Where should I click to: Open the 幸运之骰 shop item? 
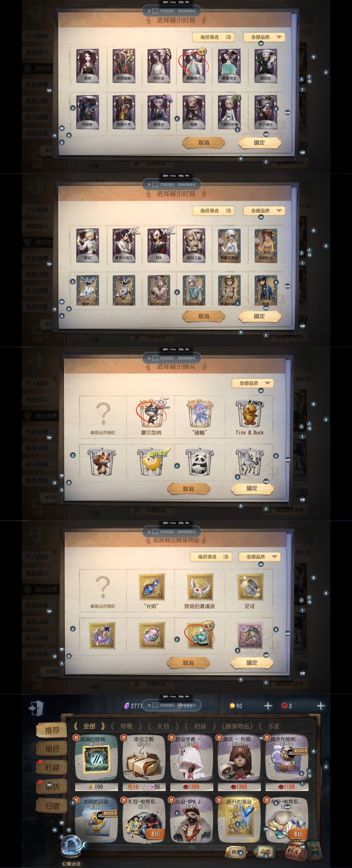(144, 763)
